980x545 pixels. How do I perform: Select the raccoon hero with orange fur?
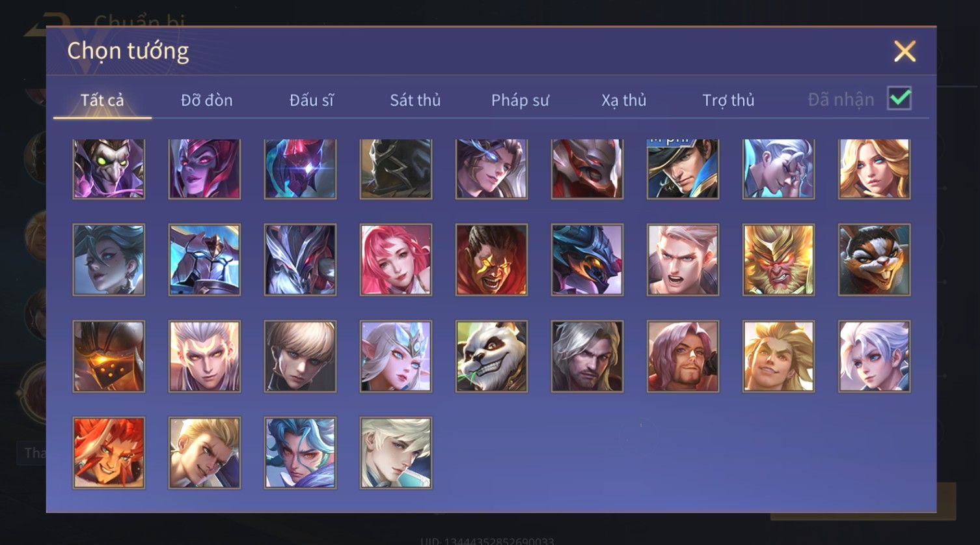[874, 260]
